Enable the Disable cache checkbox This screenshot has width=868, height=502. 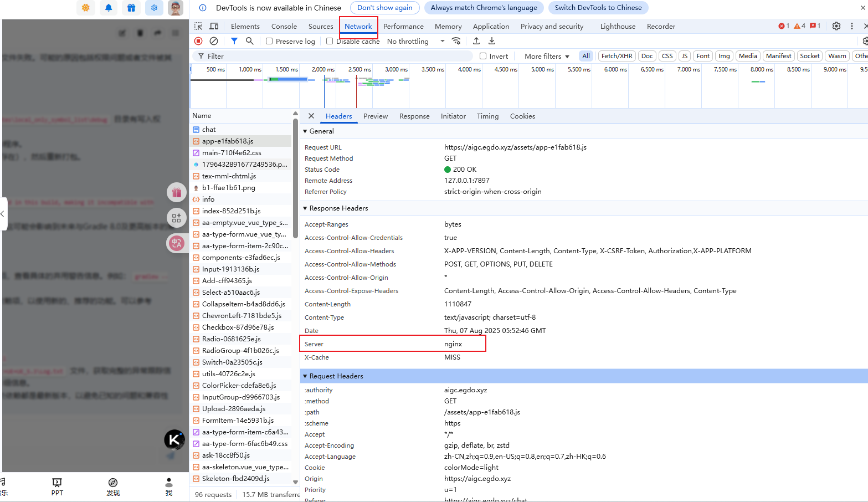tap(330, 41)
